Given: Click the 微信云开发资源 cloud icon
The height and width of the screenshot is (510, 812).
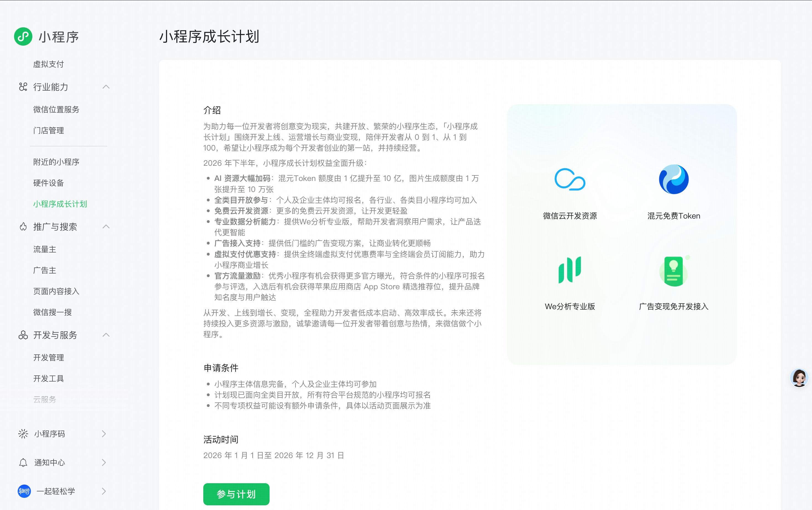Looking at the screenshot, I should [570, 180].
